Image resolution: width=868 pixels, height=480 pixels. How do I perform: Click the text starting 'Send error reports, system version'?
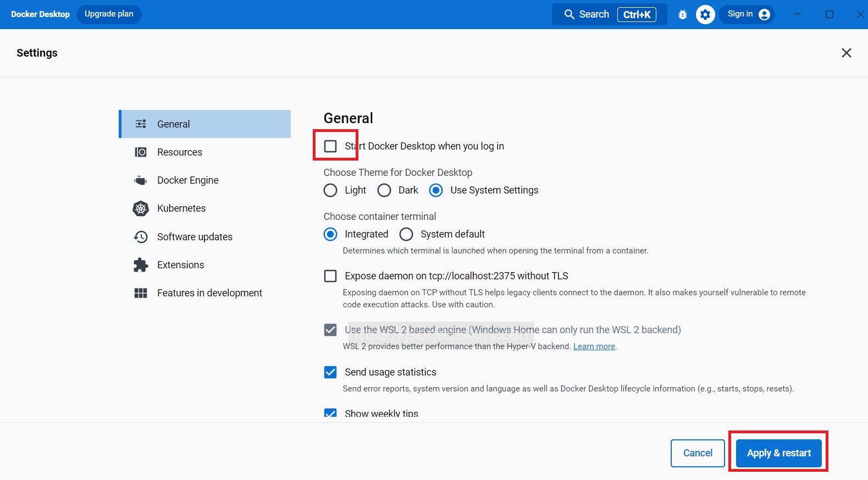point(568,389)
